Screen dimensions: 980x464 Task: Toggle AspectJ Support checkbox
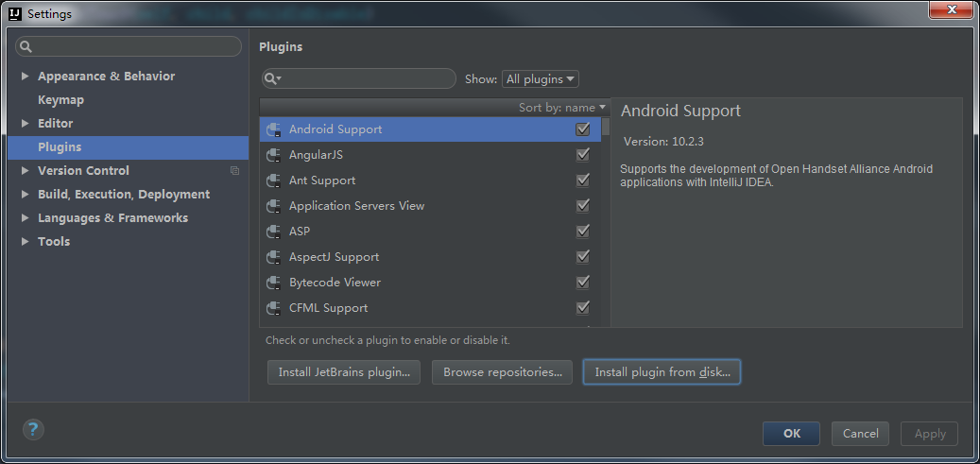(582, 257)
